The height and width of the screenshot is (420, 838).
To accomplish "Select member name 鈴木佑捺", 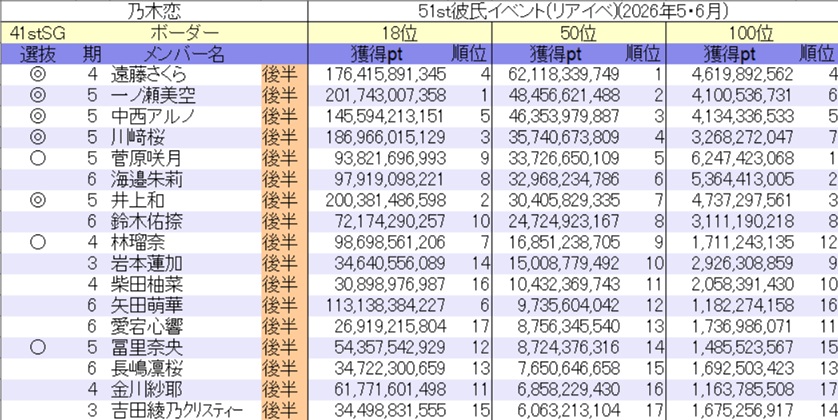I will pyautogui.click(x=146, y=221).
